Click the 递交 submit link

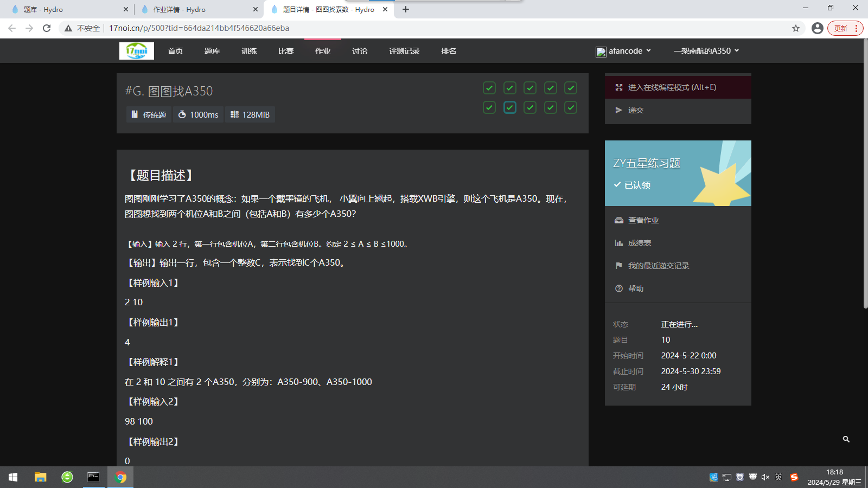pyautogui.click(x=678, y=110)
